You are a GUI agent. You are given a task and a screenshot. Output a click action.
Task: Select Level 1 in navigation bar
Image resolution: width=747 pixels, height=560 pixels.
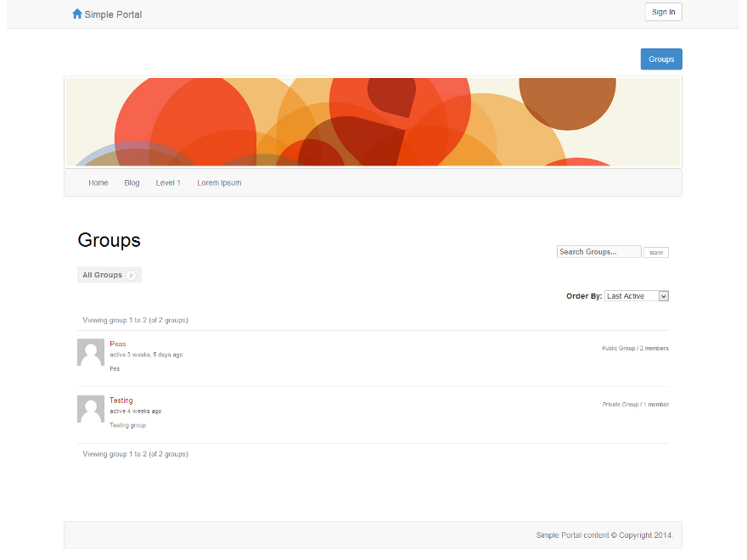168,183
